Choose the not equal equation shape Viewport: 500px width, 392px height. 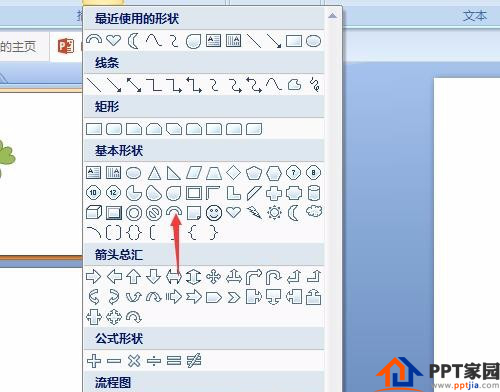(194, 361)
